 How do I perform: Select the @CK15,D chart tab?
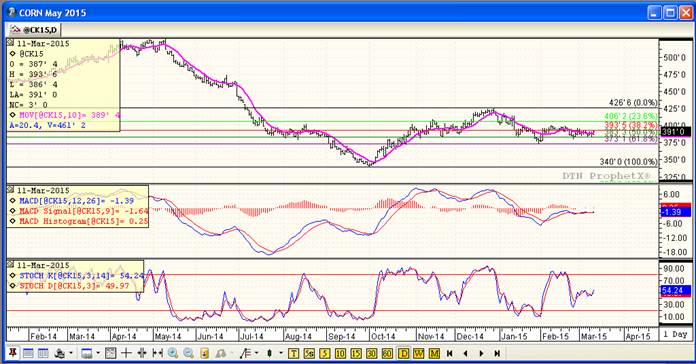coord(34,30)
